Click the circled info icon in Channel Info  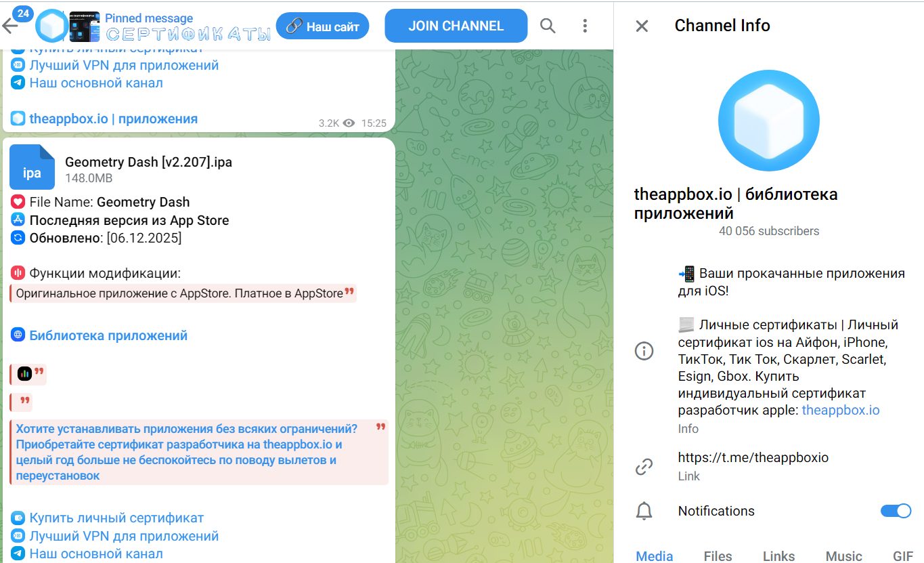tap(644, 350)
